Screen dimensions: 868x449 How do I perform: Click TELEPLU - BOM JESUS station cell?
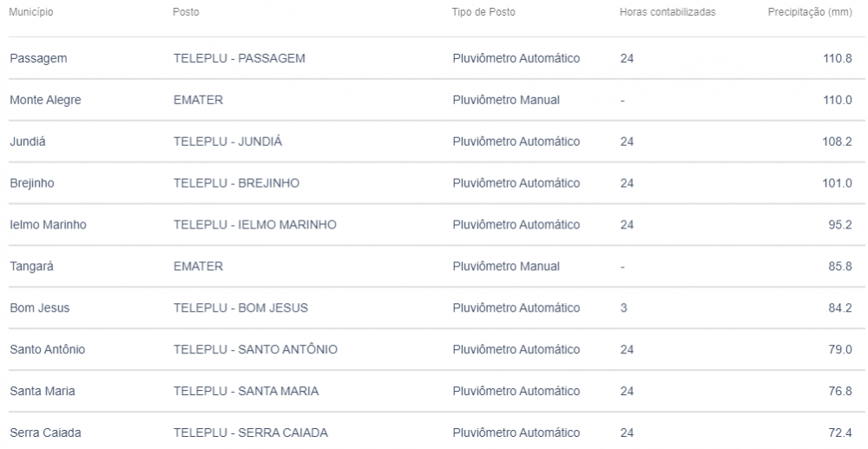click(x=240, y=308)
